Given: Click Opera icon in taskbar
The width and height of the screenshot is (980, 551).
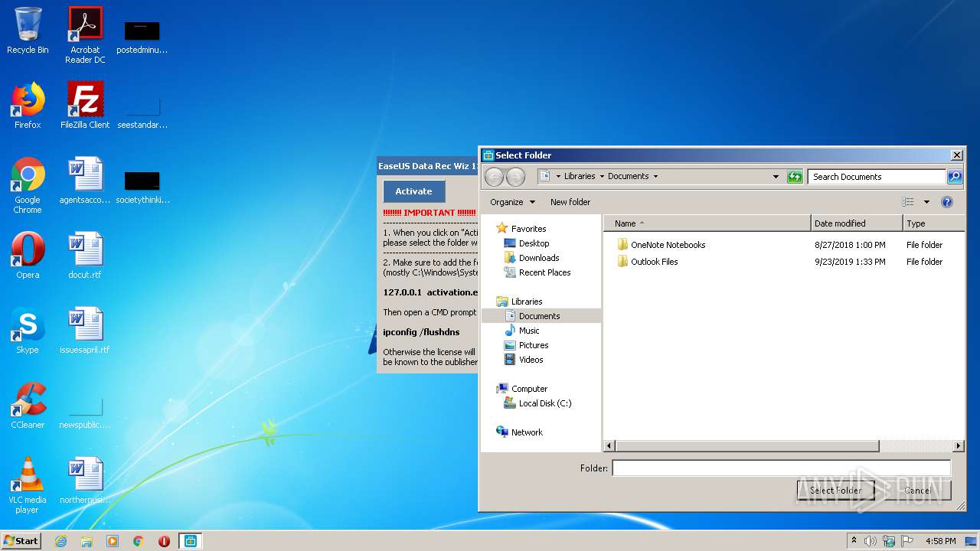Looking at the screenshot, I should [x=164, y=541].
